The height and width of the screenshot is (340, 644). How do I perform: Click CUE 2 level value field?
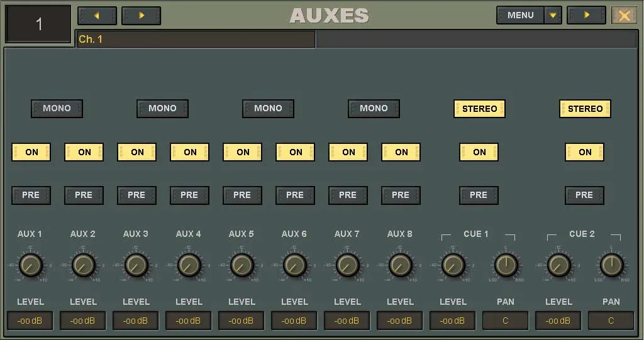(558, 321)
